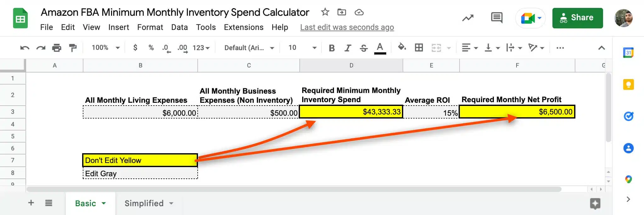
Task: Open the activity dashboard trend icon
Action: point(468,18)
